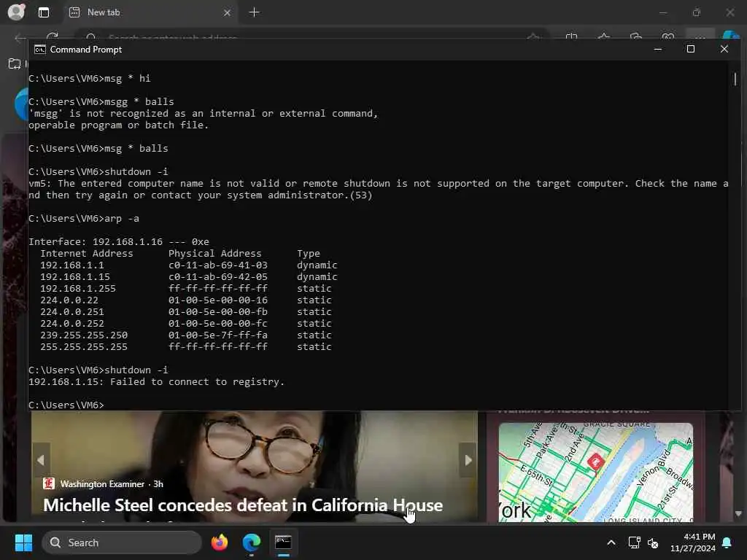Click physical address c0-11-ab-69-41-03
This screenshot has width=747, height=560.
217,265
